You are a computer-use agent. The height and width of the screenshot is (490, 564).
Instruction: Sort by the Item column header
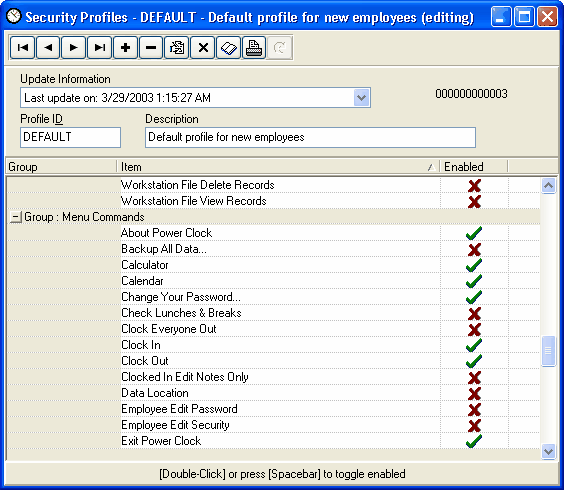coord(278,167)
